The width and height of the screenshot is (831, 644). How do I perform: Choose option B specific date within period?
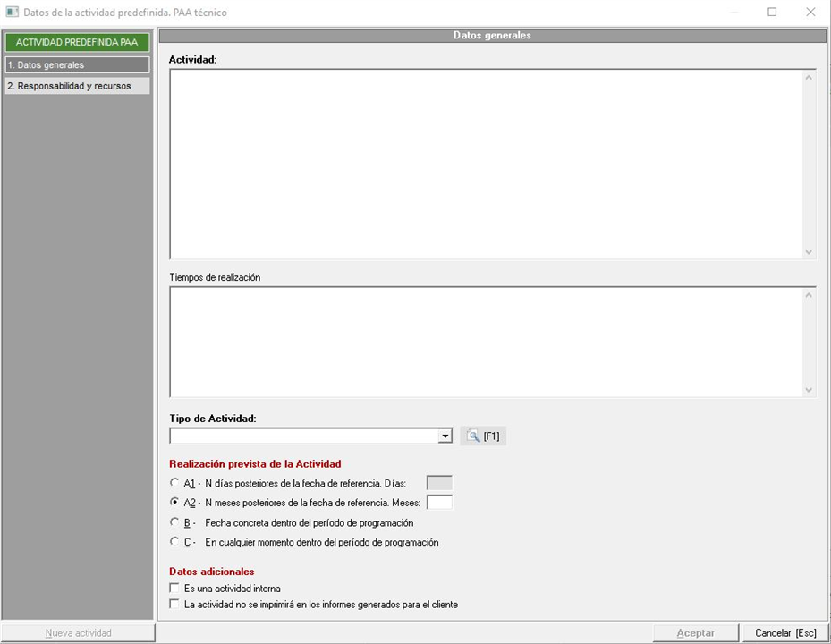(x=174, y=522)
